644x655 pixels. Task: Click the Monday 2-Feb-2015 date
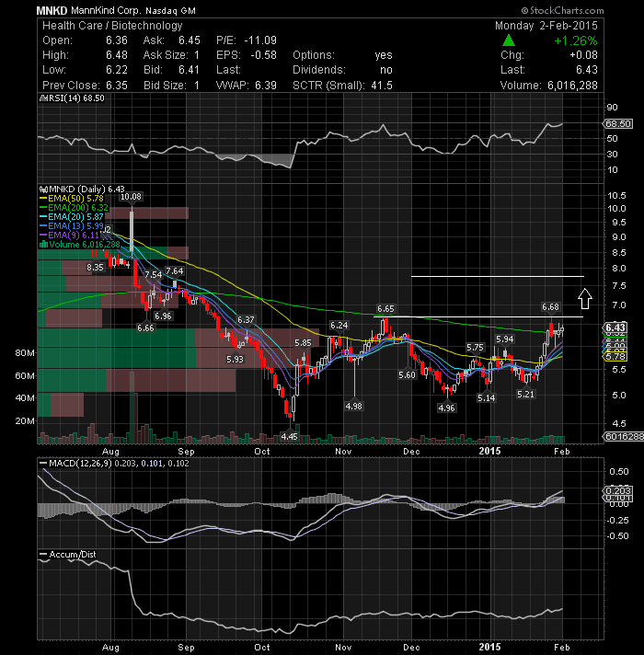pyautogui.click(x=546, y=26)
